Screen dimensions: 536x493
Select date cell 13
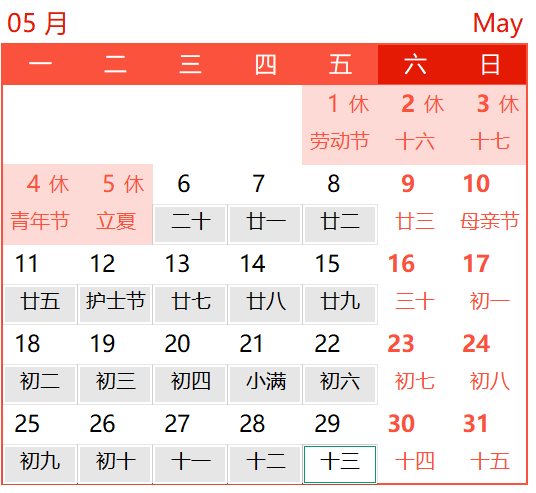tap(190, 264)
